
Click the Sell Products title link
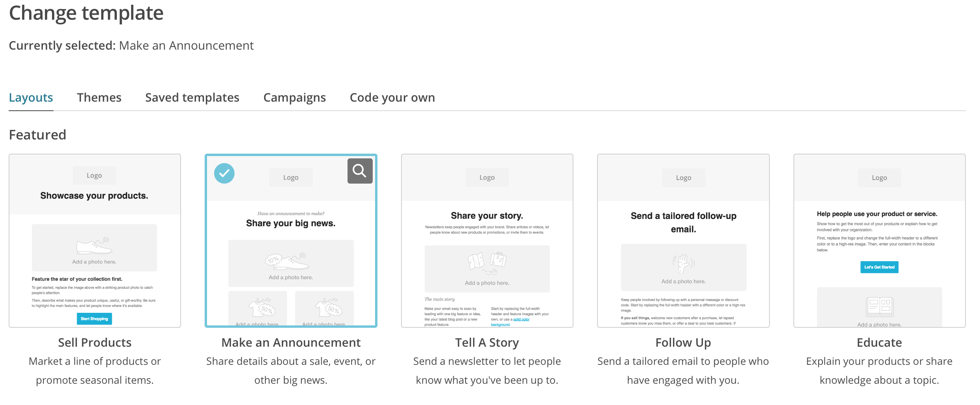95,343
